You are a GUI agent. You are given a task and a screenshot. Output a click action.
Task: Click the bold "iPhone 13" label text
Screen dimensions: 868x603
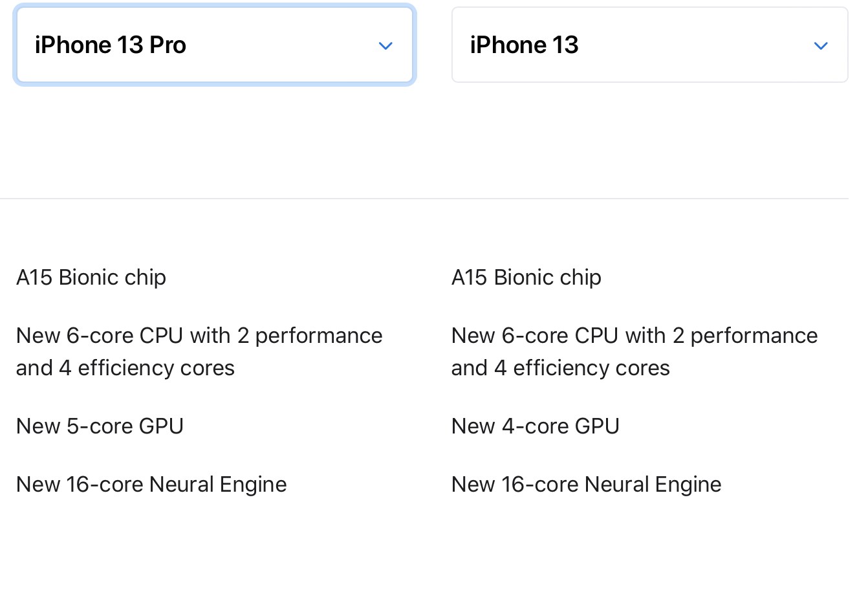point(524,45)
